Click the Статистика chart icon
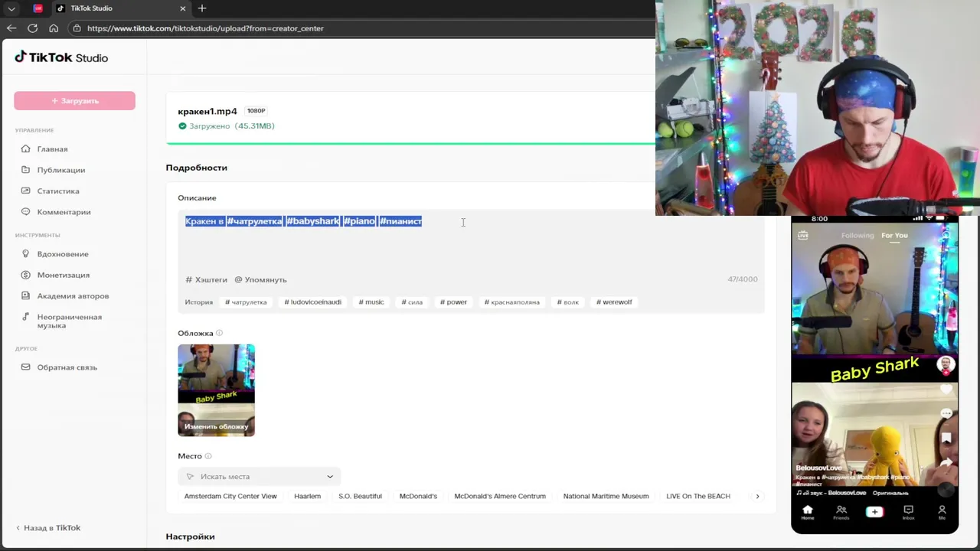This screenshot has height=551, width=980. (26, 191)
